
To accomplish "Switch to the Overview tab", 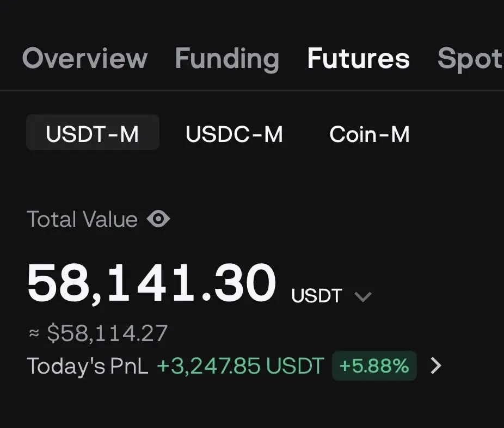I will pos(85,58).
